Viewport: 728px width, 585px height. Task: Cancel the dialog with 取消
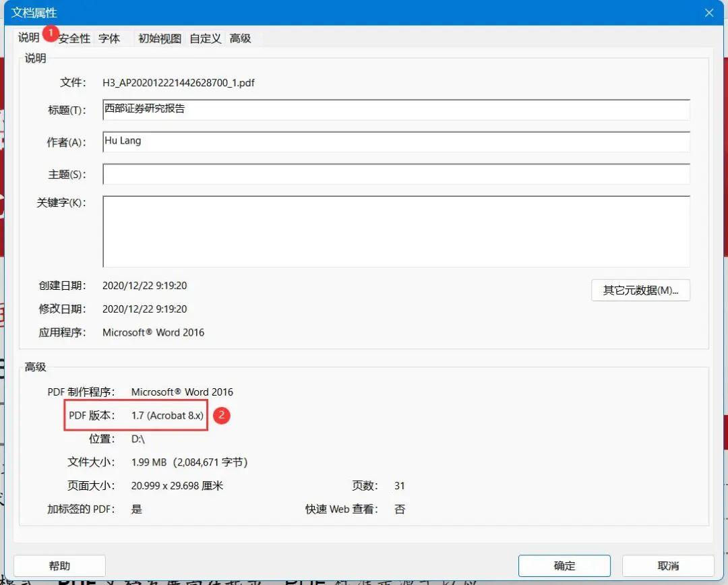tap(668, 565)
